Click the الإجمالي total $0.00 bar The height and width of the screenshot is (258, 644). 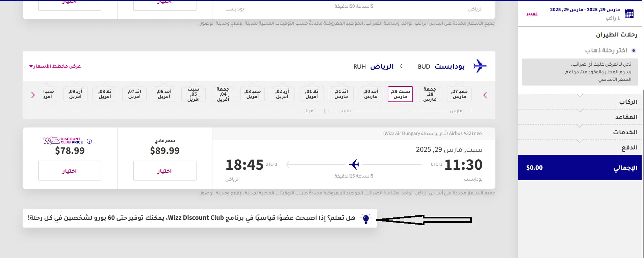tap(579, 168)
